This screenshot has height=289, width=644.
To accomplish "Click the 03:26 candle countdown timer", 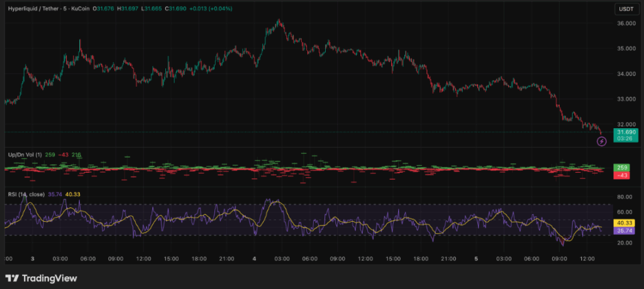I will 625,139.
